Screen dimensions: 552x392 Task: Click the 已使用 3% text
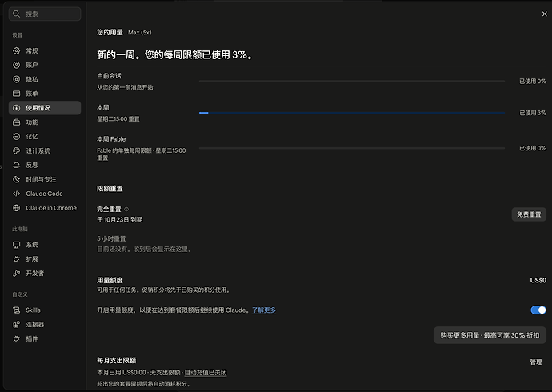[533, 113]
